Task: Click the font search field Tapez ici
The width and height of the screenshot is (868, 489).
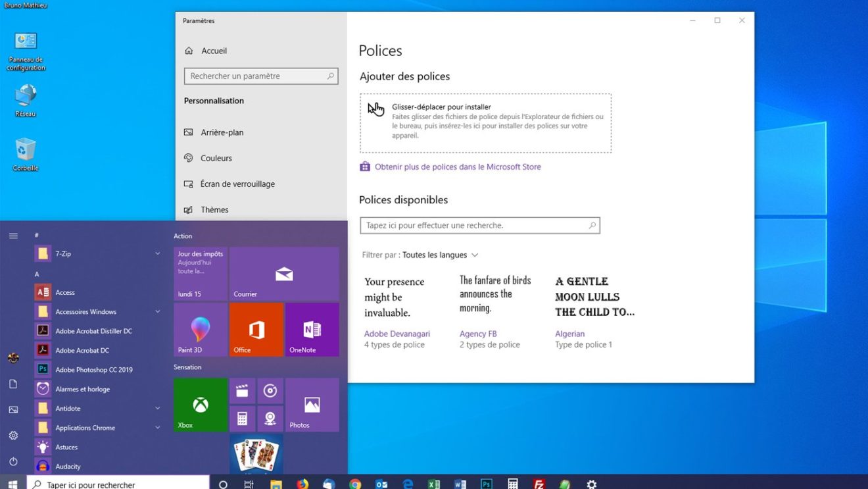Action: (480, 225)
